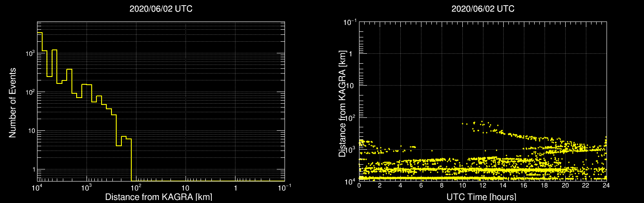644x203 pixels.
Task: Click the tallest first histogram bin
Action: coord(40,107)
